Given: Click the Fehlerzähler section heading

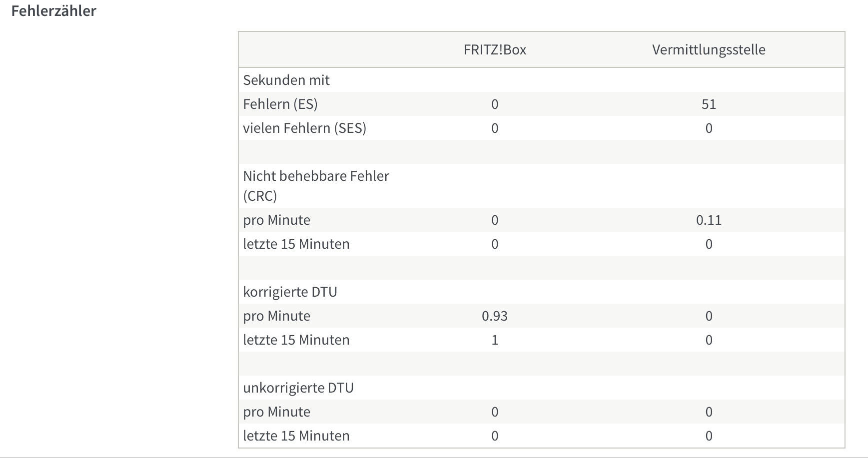Looking at the screenshot, I should pyautogui.click(x=53, y=11).
